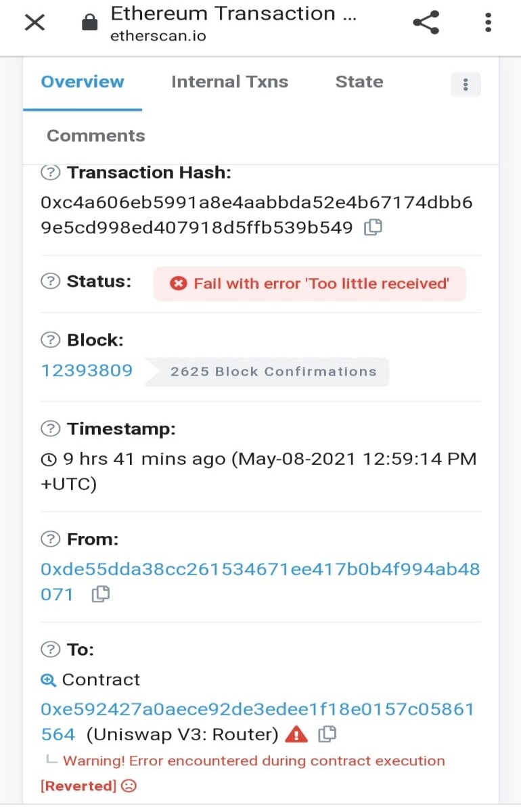This screenshot has height=812, width=521.
Task: Tap the help icon beside Timestamp
Action: point(50,428)
